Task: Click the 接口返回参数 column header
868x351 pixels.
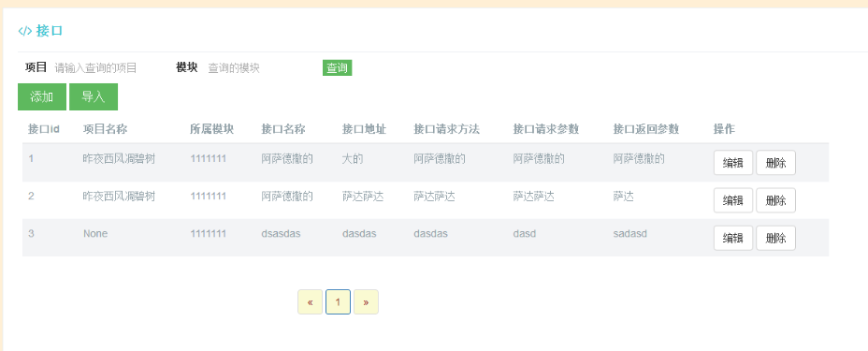Action: [646, 129]
